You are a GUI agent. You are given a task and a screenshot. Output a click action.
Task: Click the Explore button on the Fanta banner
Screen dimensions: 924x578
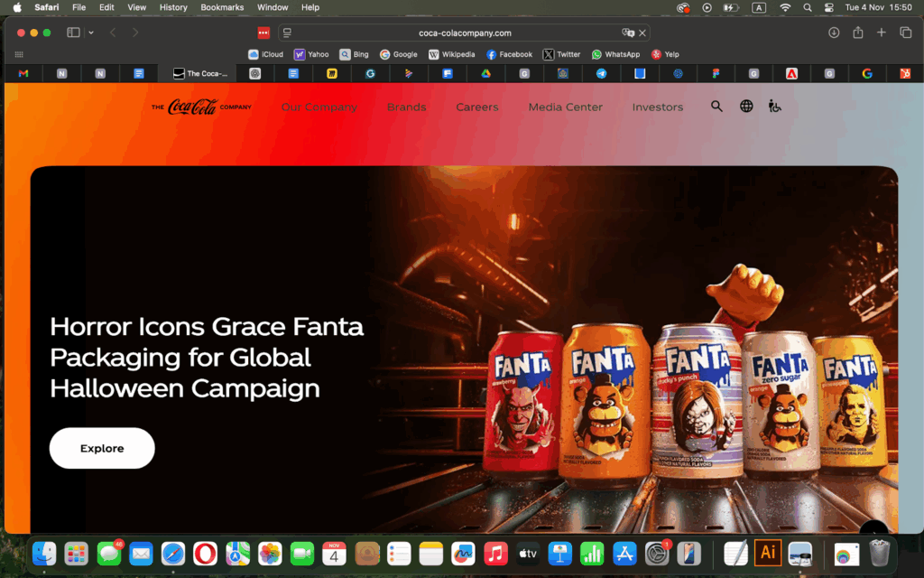coord(102,448)
